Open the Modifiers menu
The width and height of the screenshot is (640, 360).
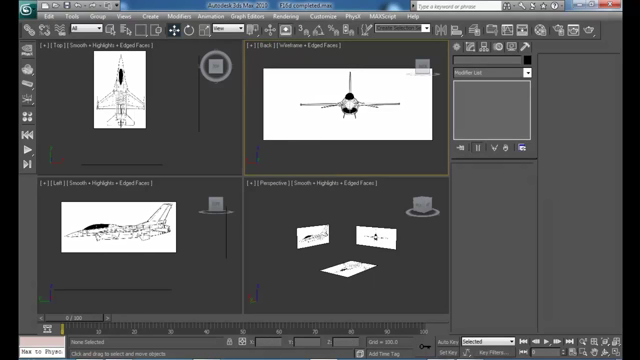[179, 16]
